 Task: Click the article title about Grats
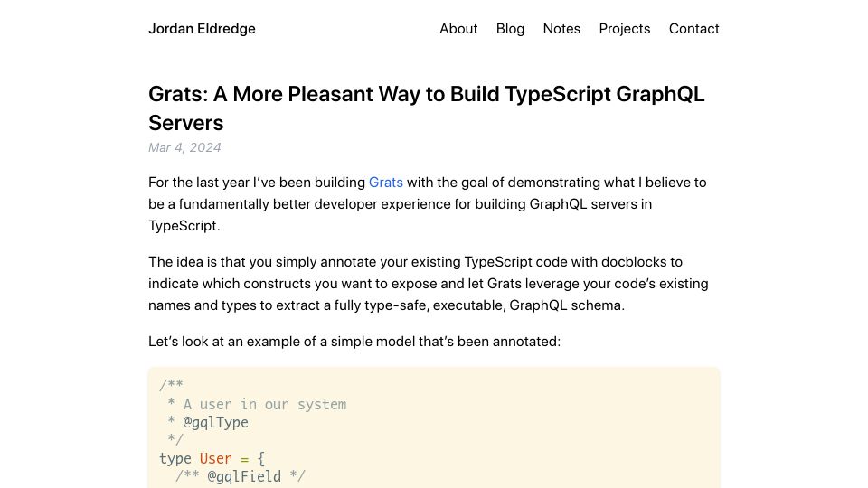click(x=426, y=108)
